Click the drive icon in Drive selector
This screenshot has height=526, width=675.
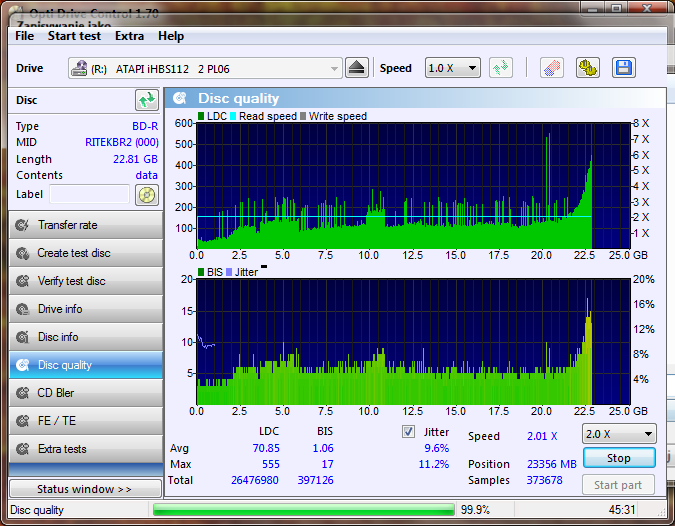click(x=79, y=68)
